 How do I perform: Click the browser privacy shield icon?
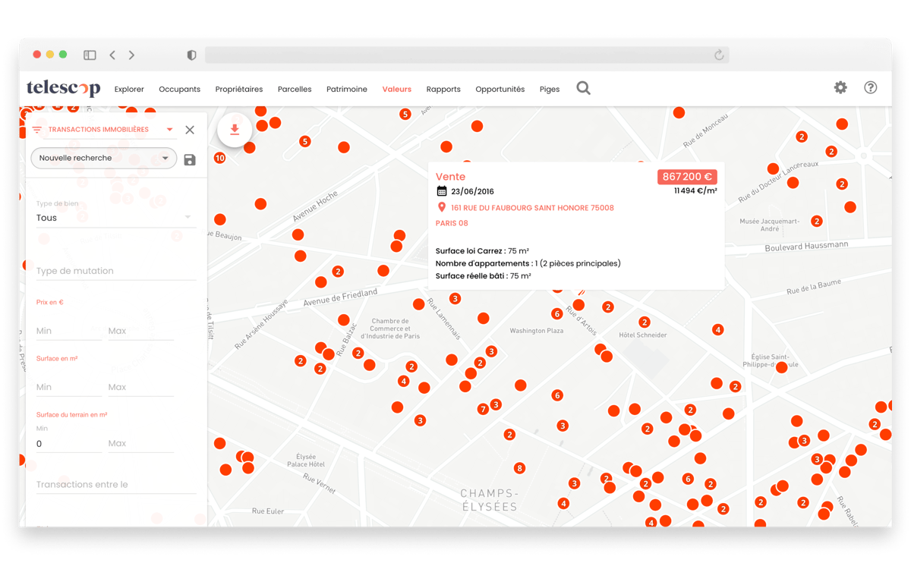pos(191,55)
